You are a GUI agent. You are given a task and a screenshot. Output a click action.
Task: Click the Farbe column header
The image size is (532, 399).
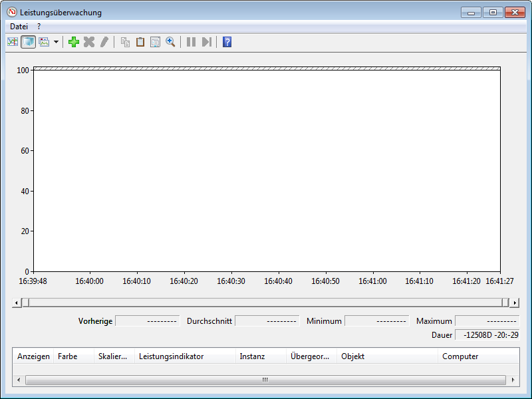point(74,356)
